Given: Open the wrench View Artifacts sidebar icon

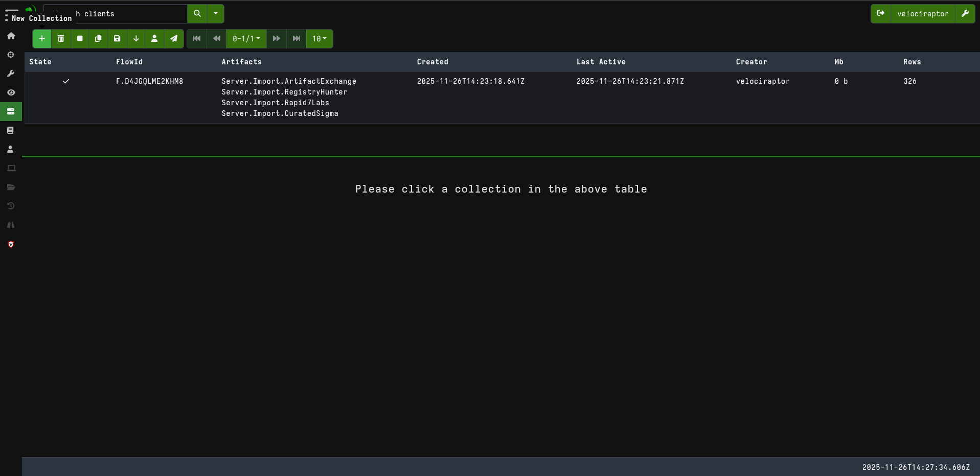Looking at the screenshot, I should tap(11, 74).
